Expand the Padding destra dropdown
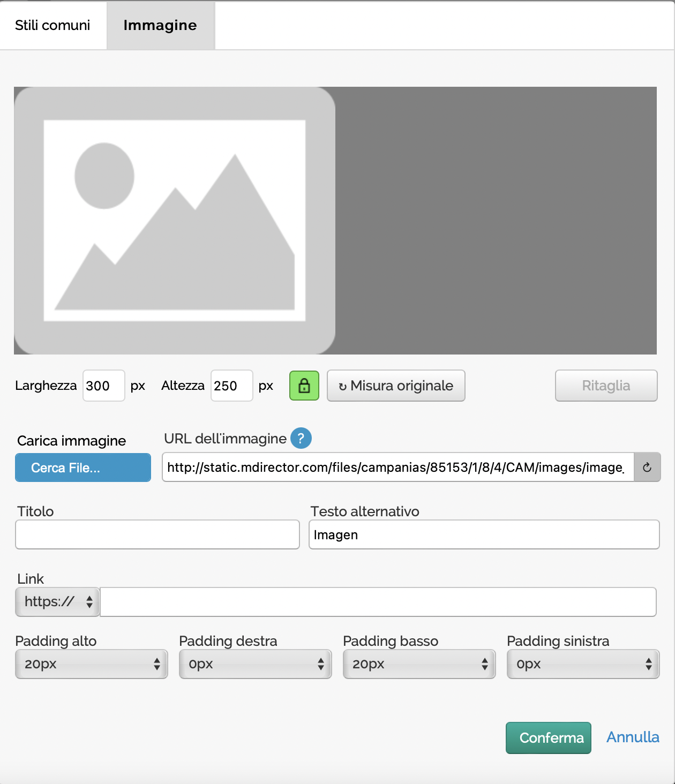This screenshot has height=784, width=675. coord(256,664)
